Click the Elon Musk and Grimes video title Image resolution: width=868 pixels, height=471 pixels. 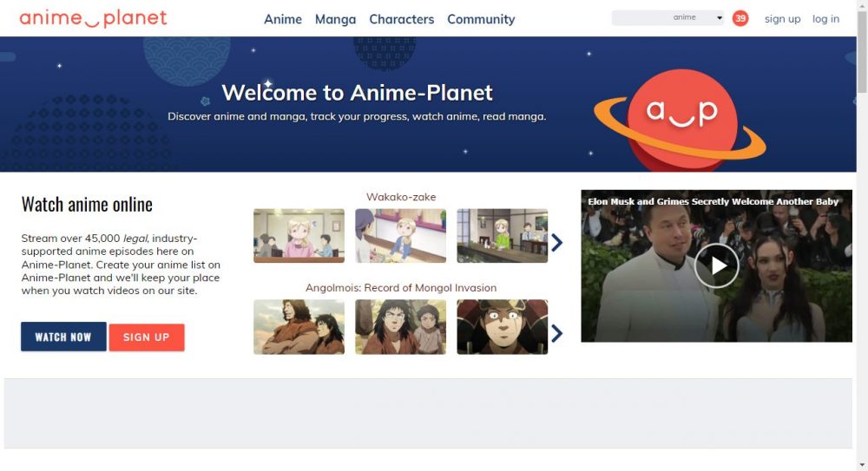(x=713, y=201)
